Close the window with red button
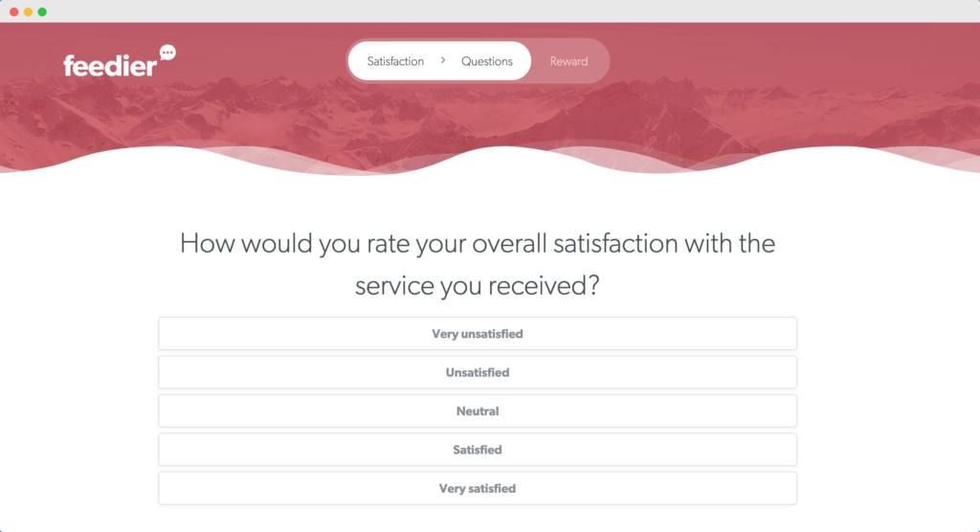The width and height of the screenshot is (980, 532). (x=13, y=11)
